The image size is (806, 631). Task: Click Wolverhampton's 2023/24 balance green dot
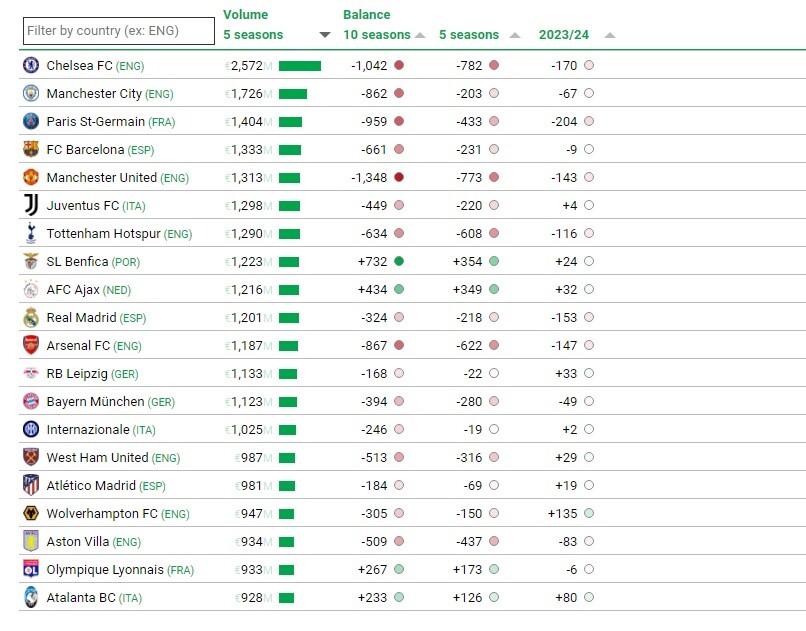[589, 513]
